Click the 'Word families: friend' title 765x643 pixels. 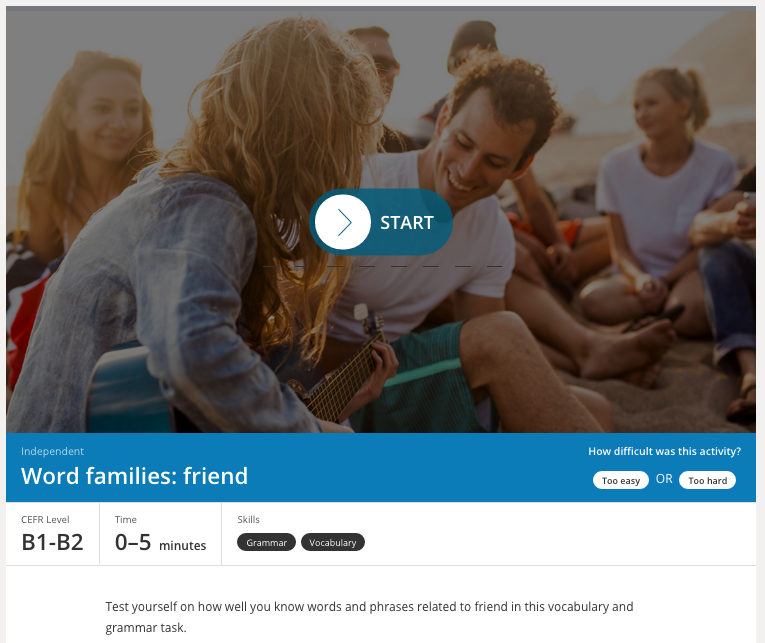[x=134, y=476]
